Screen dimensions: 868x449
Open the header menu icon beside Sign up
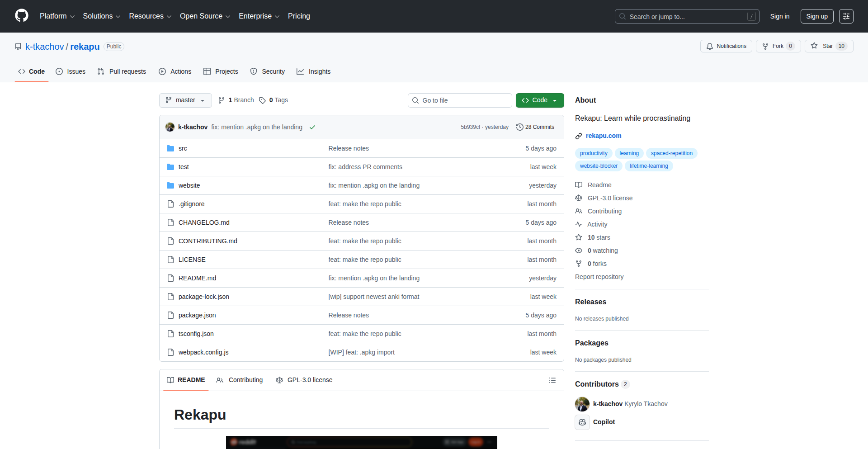[846, 16]
